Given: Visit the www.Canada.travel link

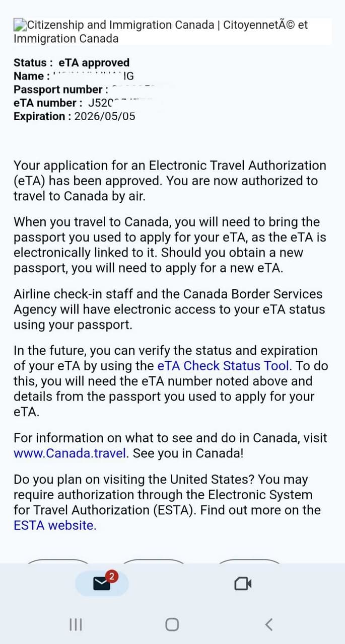Looking at the screenshot, I should (x=70, y=453).
